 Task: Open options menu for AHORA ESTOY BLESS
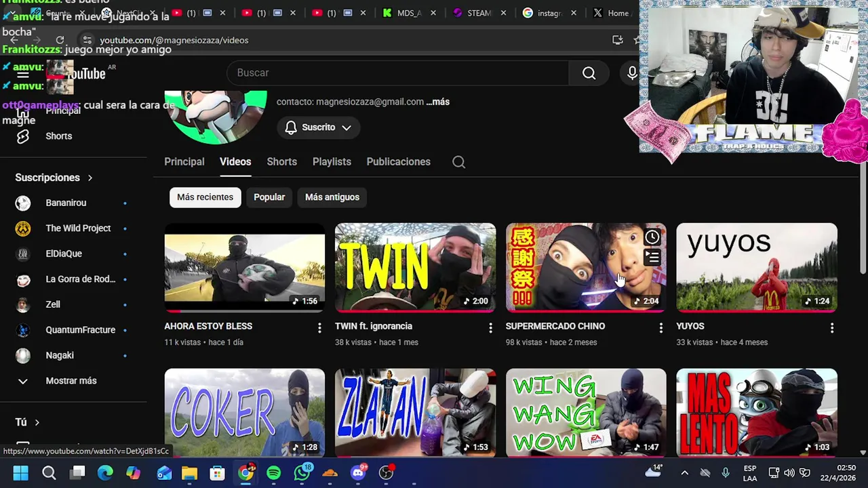pos(319,328)
